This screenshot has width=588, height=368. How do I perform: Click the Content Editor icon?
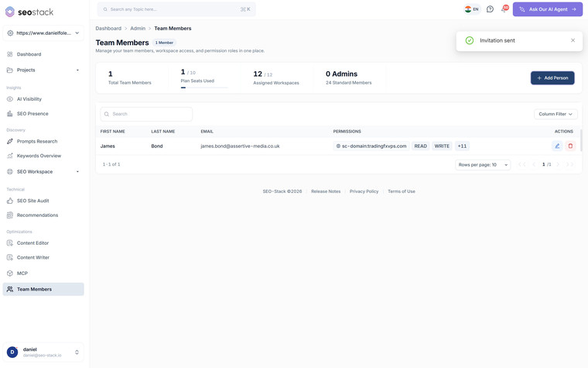(x=10, y=243)
